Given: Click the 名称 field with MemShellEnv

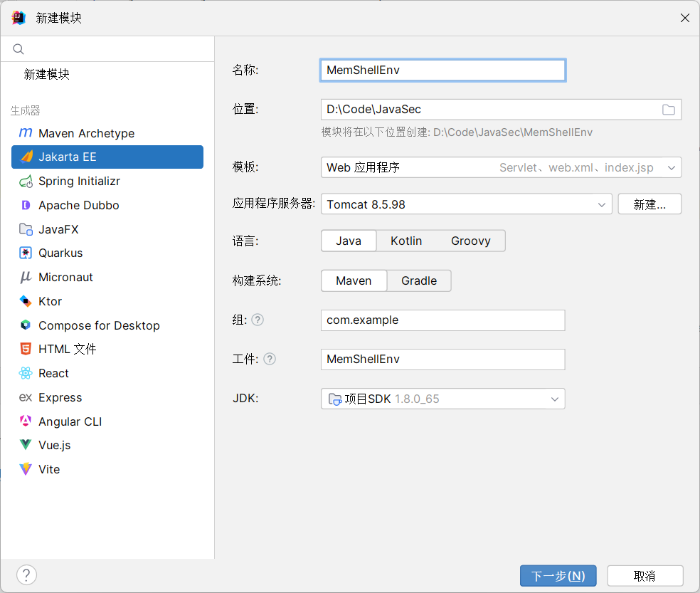Looking at the screenshot, I should tap(443, 70).
